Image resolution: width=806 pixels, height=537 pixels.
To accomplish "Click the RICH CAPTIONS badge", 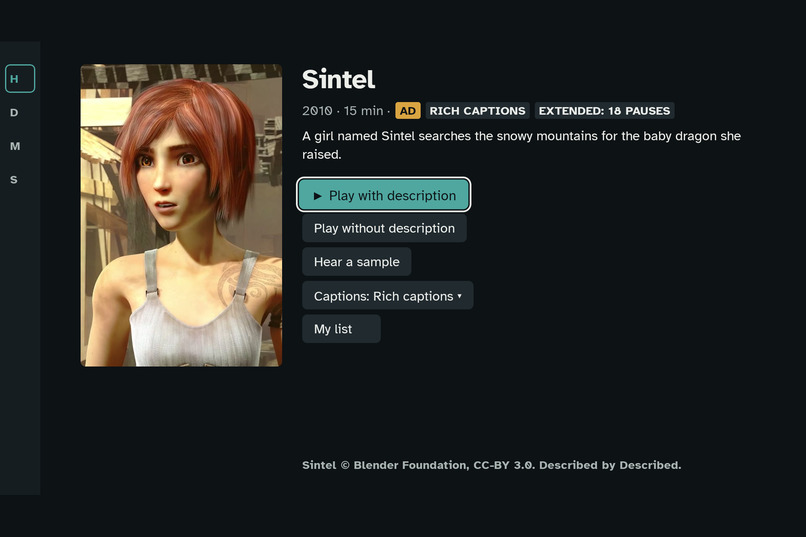I will [x=478, y=110].
